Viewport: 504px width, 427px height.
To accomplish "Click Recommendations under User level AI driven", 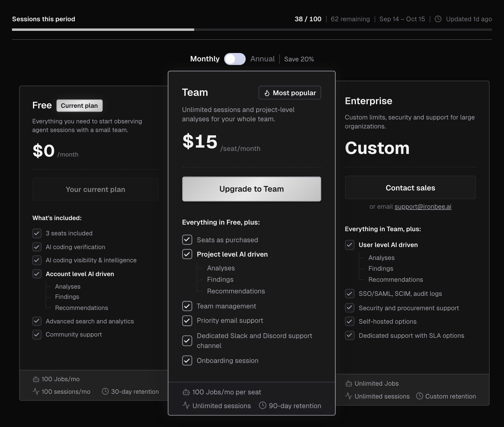I will click(x=396, y=280).
